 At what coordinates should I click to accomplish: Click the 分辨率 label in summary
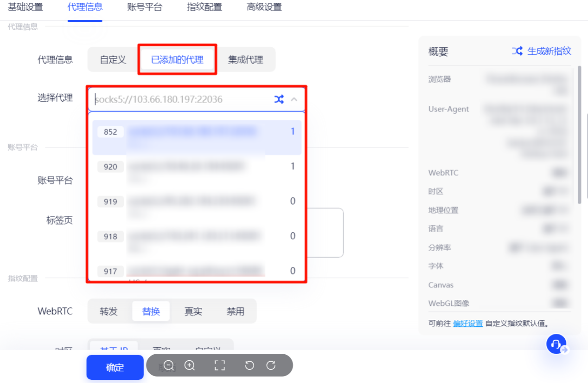(440, 248)
